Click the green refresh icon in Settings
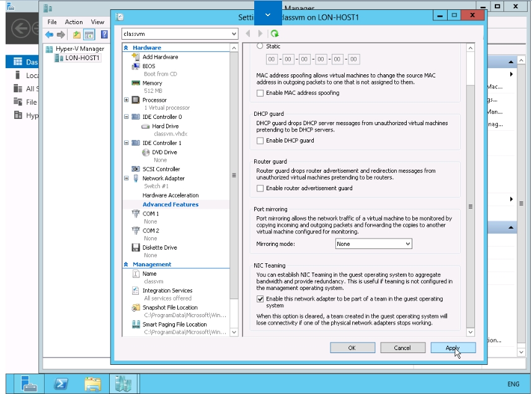Screen dimensions: 532x394 coord(275,33)
